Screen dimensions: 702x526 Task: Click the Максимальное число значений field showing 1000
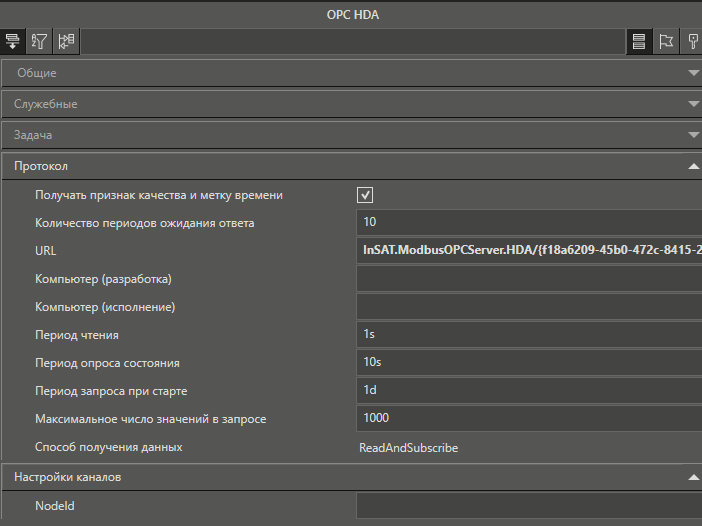(x=530, y=419)
